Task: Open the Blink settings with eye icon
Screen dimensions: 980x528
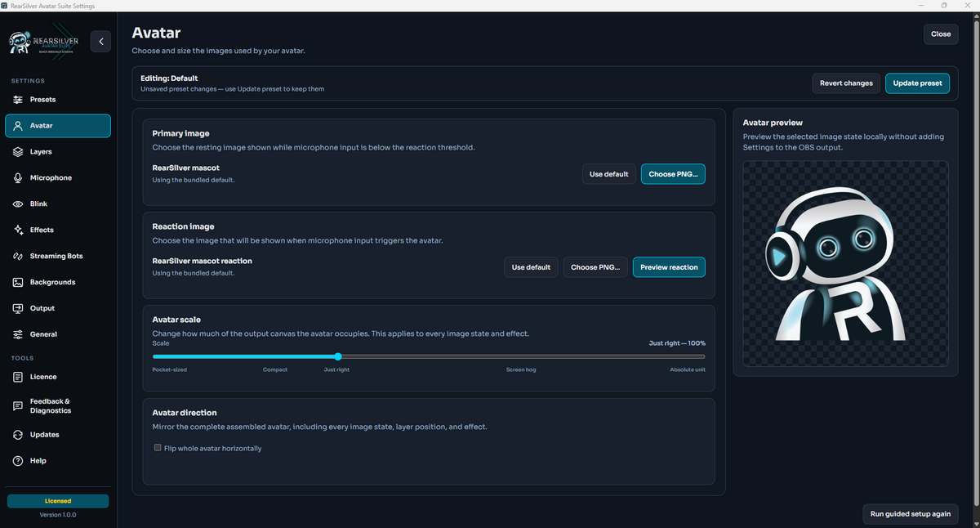Action: tap(58, 204)
